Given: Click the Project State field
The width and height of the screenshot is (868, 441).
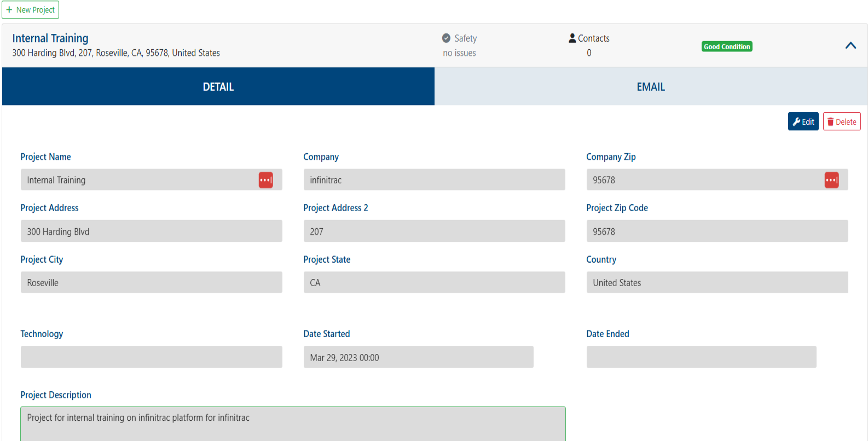Looking at the screenshot, I should (x=435, y=282).
